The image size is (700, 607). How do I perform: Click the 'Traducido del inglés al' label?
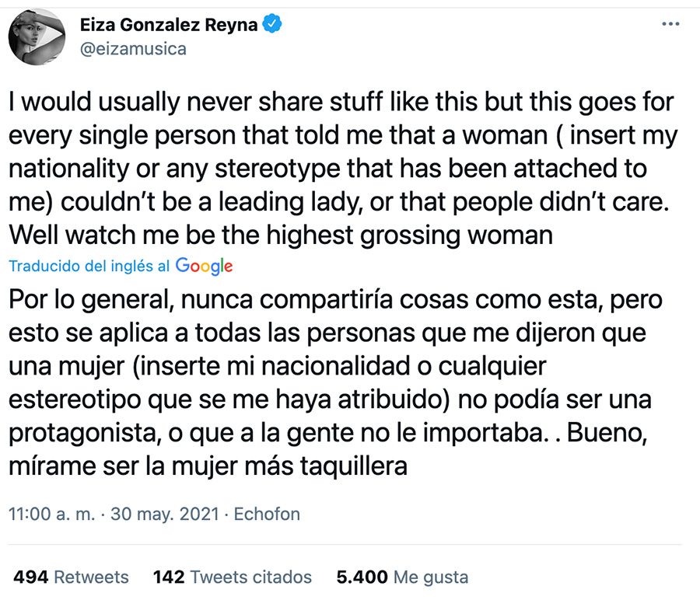point(89,266)
